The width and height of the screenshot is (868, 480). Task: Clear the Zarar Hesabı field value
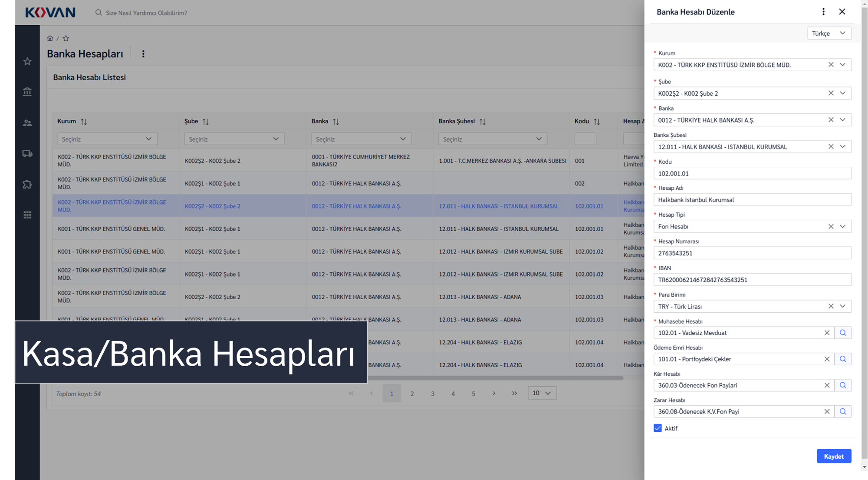(827, 411)
